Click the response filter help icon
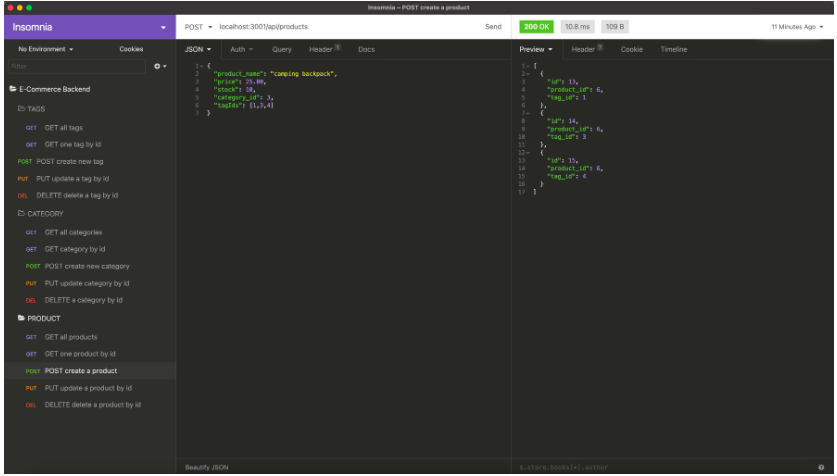Screen dimensions: 837x476 tap(821, 467)
